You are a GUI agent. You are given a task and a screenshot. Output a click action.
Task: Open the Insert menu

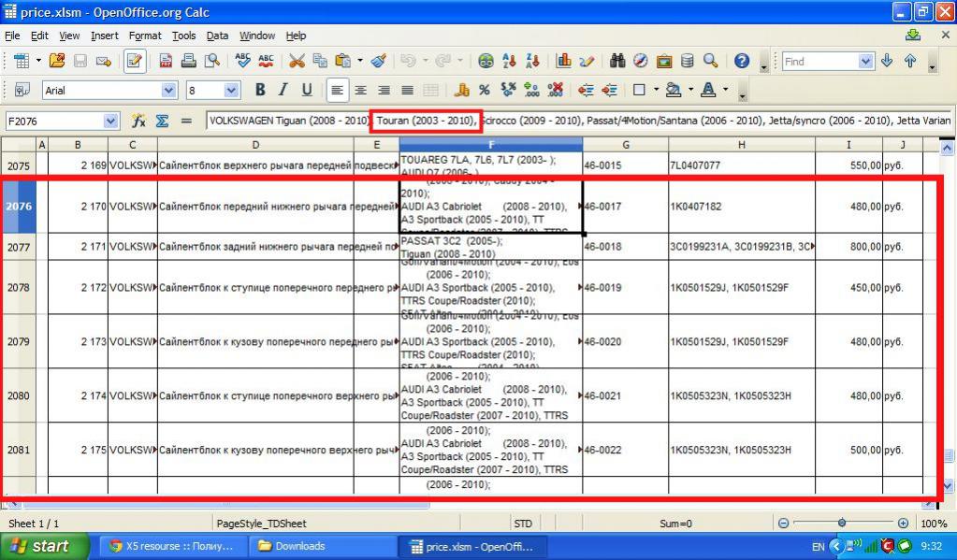(105, 36)
